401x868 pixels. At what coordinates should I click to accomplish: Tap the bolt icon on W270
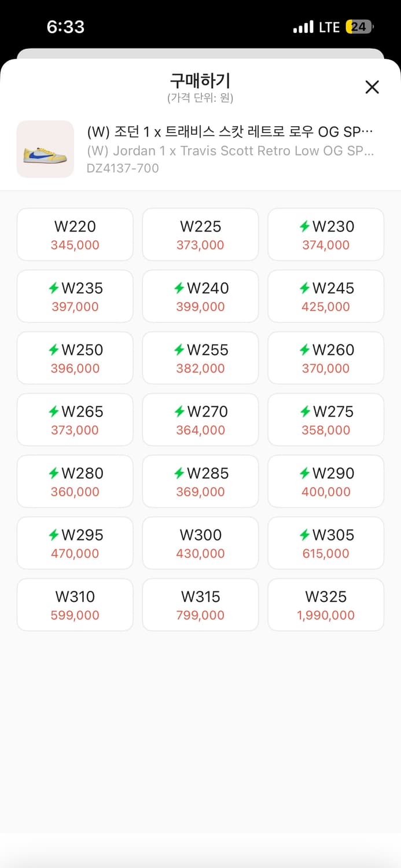pos(179,411)
